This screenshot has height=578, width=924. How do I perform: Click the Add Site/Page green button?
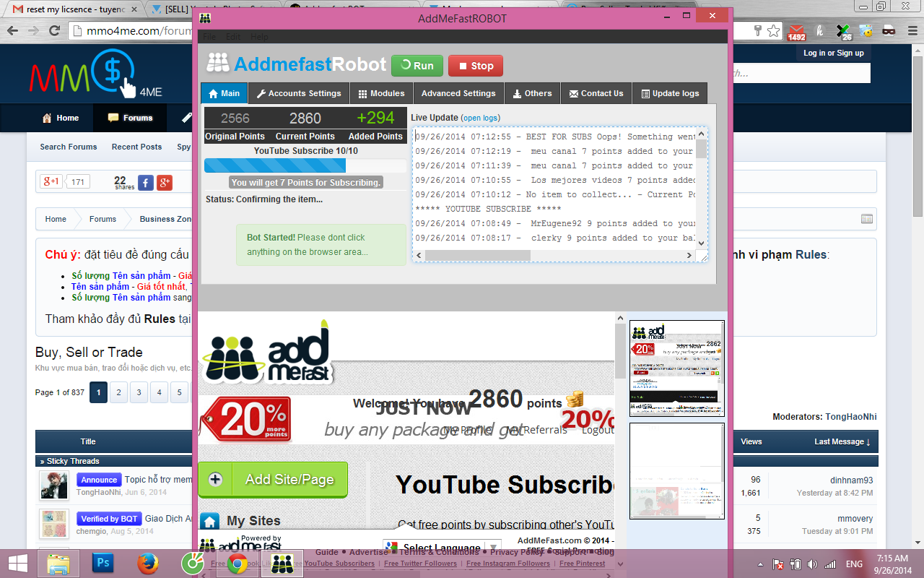(273, 480)
